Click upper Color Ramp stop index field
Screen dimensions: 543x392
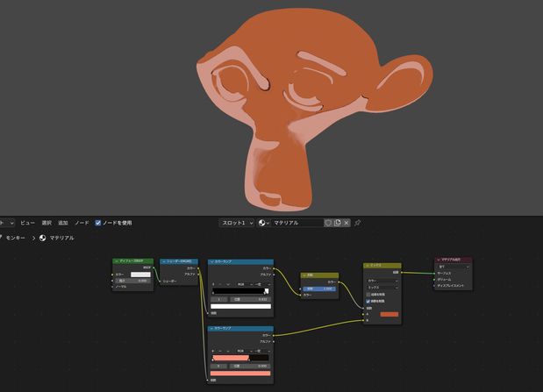pyautogui.click(x=219, y=299)
